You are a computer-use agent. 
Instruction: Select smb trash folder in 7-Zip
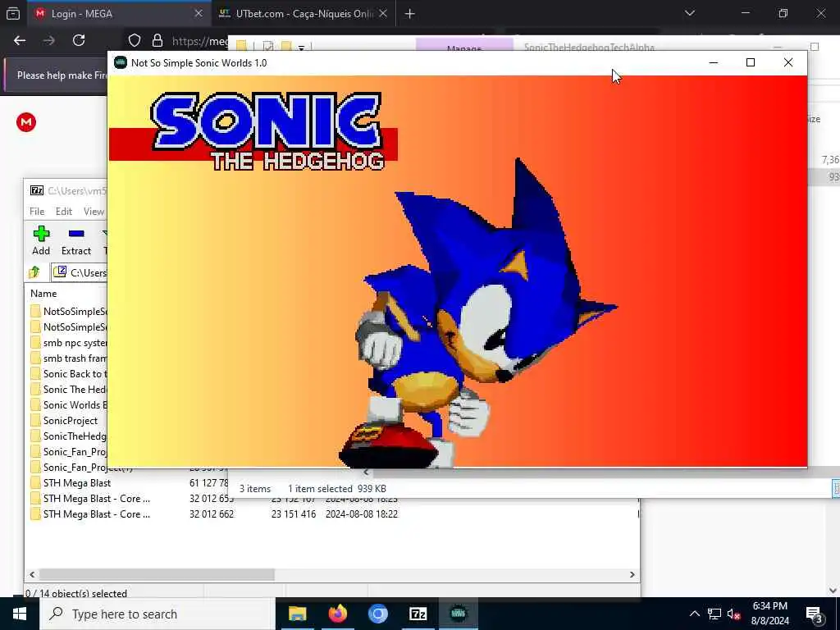69,358
